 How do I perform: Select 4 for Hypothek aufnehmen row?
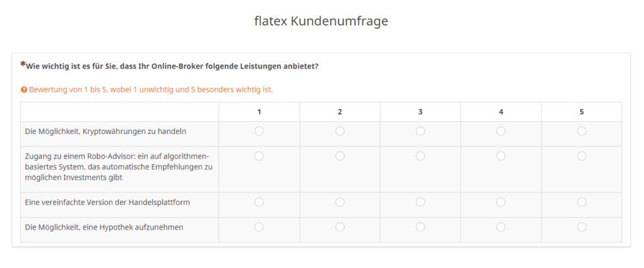501,227
